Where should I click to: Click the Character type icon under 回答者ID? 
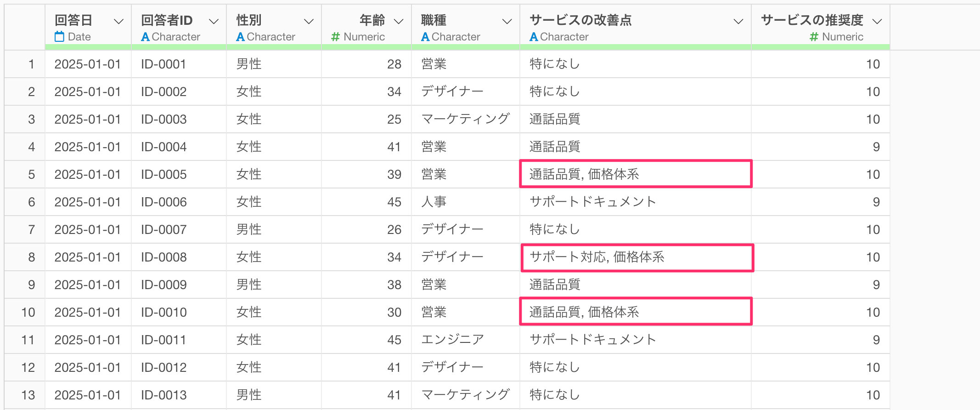(145, 37)
